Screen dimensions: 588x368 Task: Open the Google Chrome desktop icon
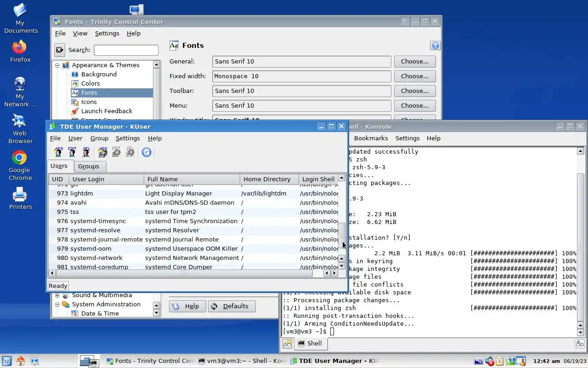(x=20, y=166)
